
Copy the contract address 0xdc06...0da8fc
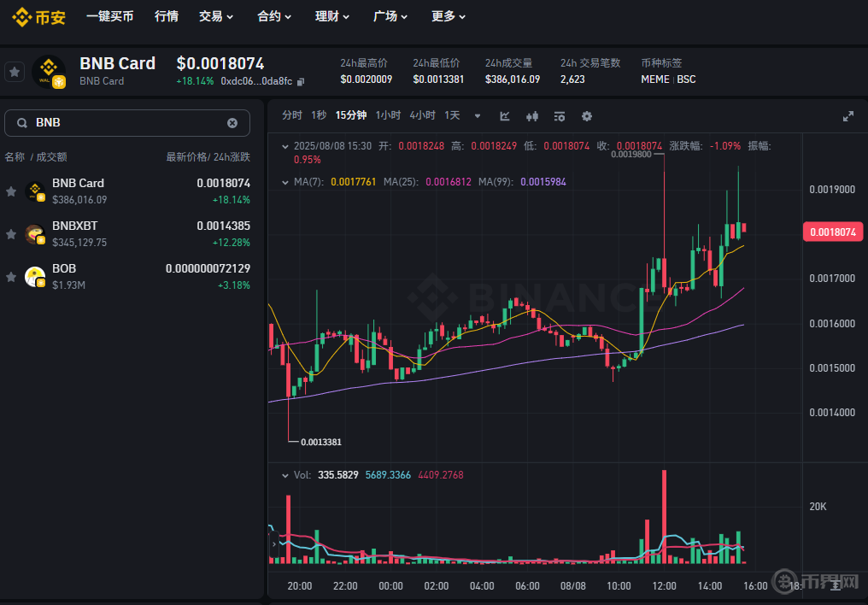tap(301, 82)
